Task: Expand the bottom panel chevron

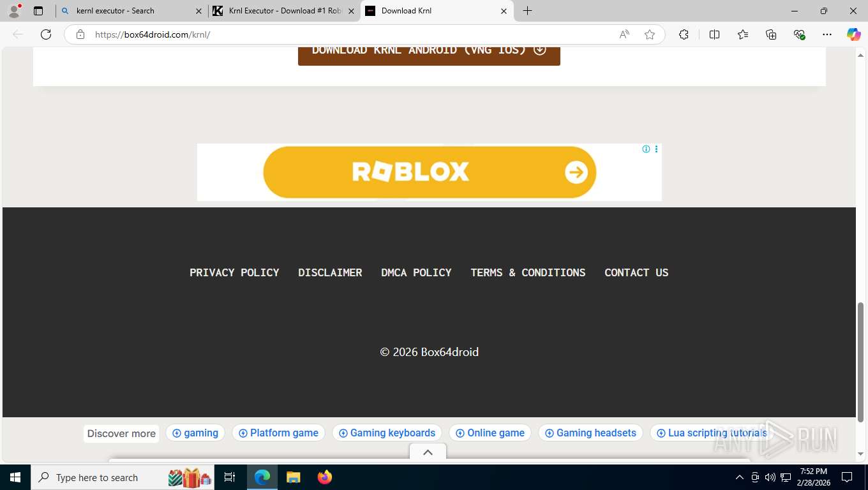Action: point(428,452)
